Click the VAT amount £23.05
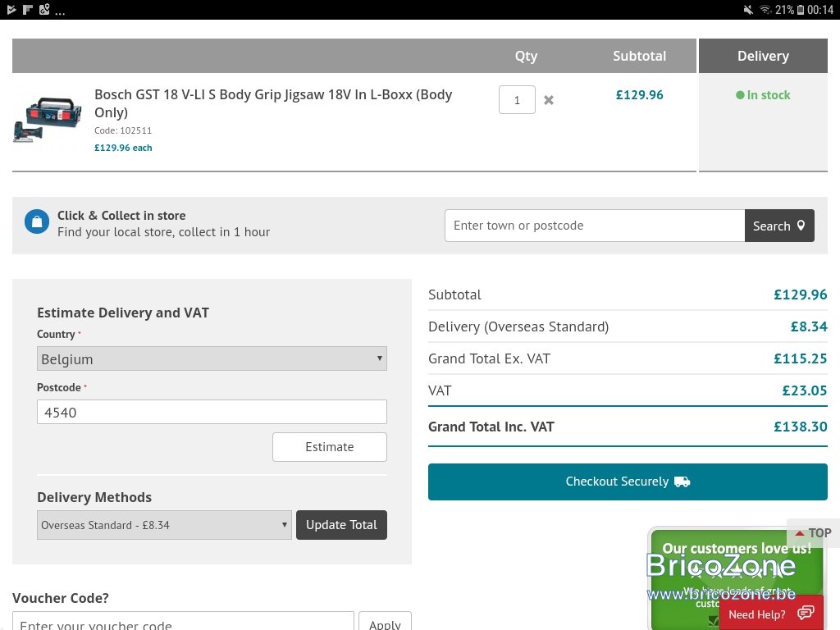This screenshot has height=630, width=840. pos(805,390)
